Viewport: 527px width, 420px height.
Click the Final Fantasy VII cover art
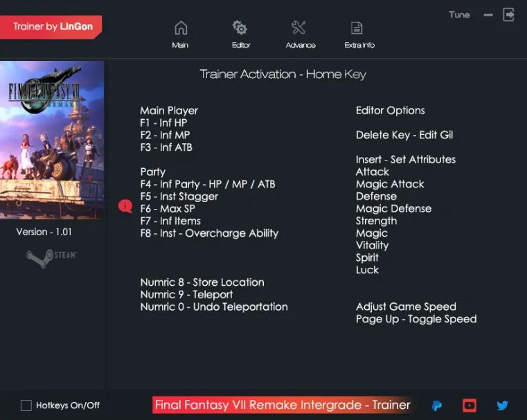(x=52, y=140)
